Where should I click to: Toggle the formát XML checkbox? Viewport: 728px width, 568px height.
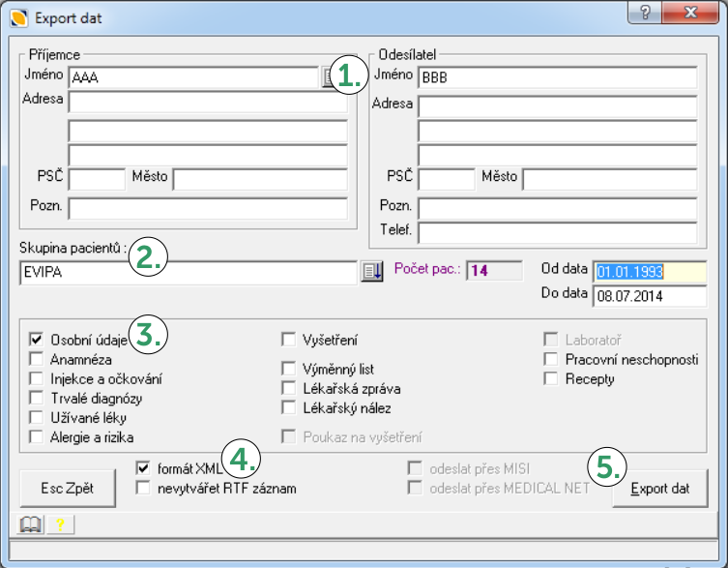143,468
